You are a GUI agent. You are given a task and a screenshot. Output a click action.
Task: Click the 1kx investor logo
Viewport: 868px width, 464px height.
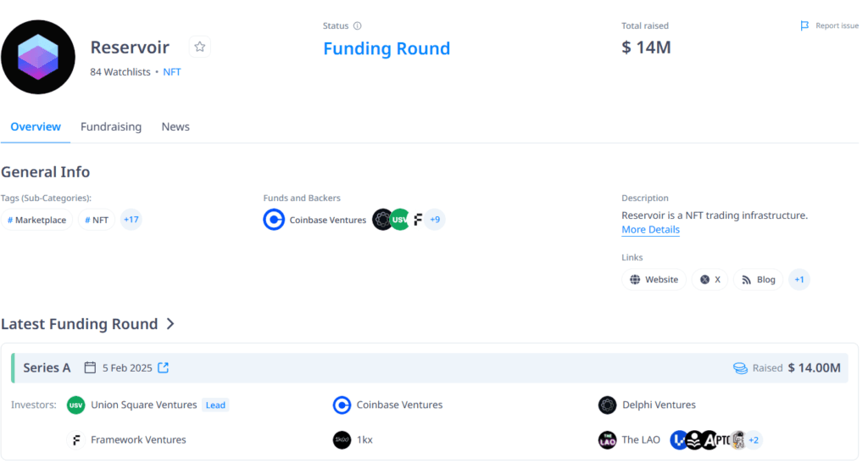pyautogui.click(x=342, y=439)
